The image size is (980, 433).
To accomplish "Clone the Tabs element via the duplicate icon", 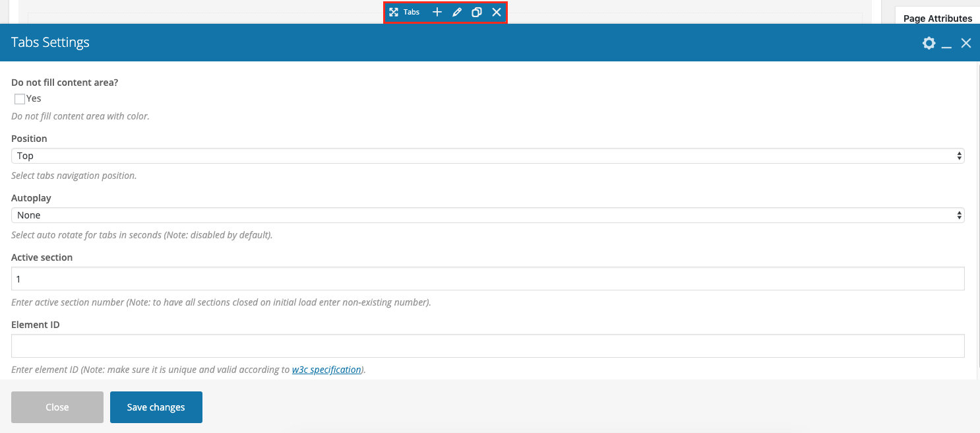I will (x=477, y=12).
